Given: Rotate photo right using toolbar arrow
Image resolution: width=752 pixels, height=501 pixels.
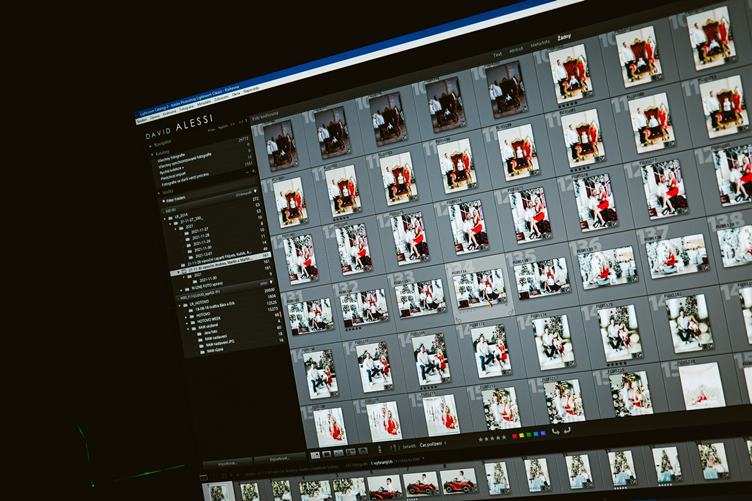Looking at the screenshot, I should (567, 430).
